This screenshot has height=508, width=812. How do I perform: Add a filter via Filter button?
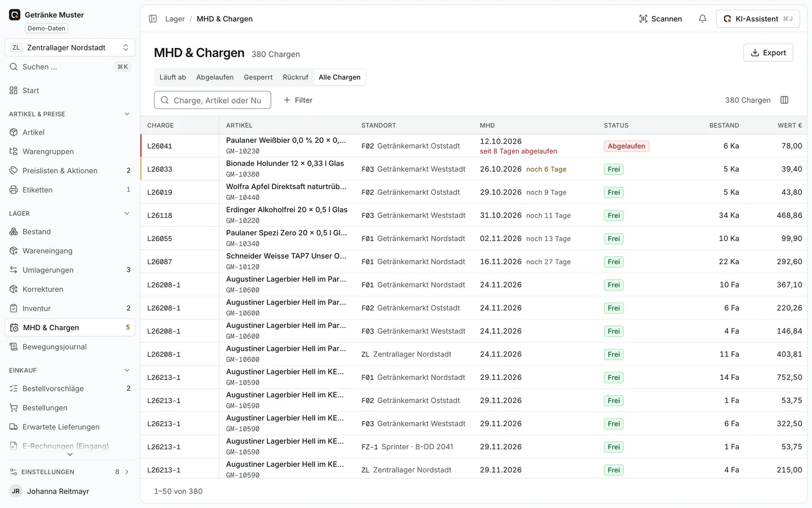tap(298, 100)
